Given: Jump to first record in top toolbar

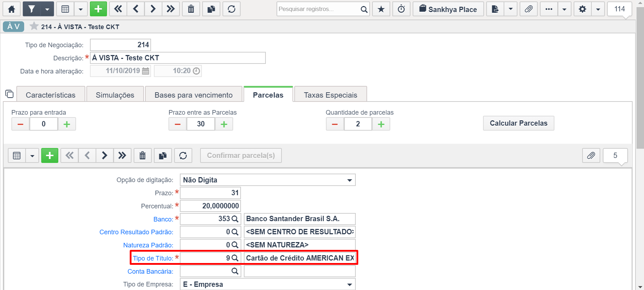Looking at the screenshot, I should [x=118, y=9].
